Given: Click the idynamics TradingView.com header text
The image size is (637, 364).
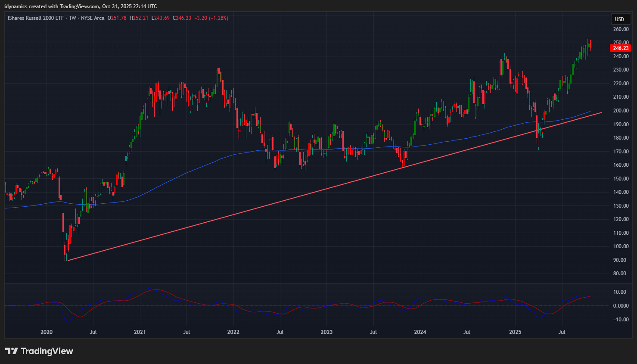Looking at the screenshot, I should (81, 6).
